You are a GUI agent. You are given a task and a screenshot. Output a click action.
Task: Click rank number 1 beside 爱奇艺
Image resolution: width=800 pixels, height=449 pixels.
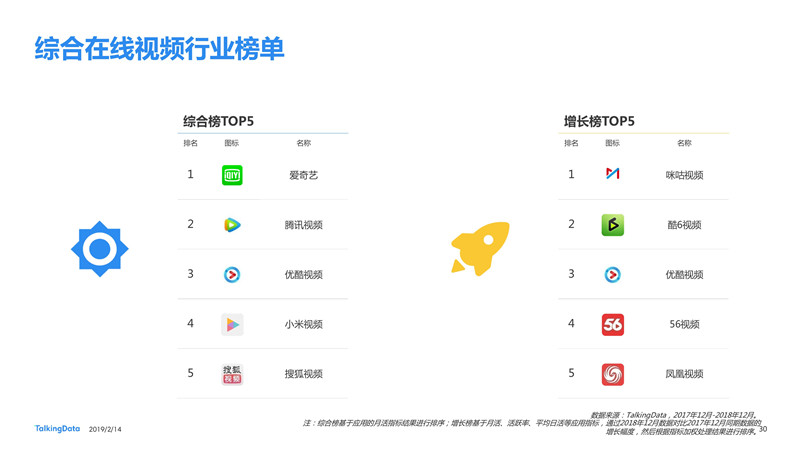pyautogui.click(x=190, y=174)
